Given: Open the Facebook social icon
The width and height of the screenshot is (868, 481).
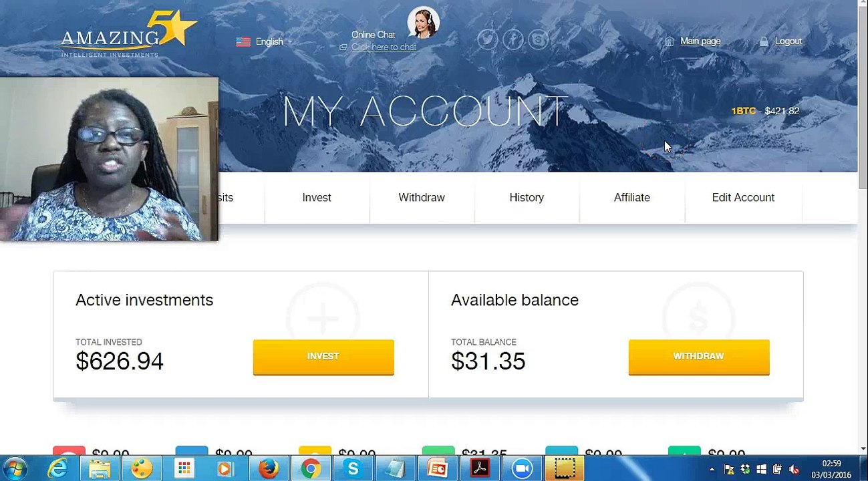Looking at the screenshot, I should (513, 39).
